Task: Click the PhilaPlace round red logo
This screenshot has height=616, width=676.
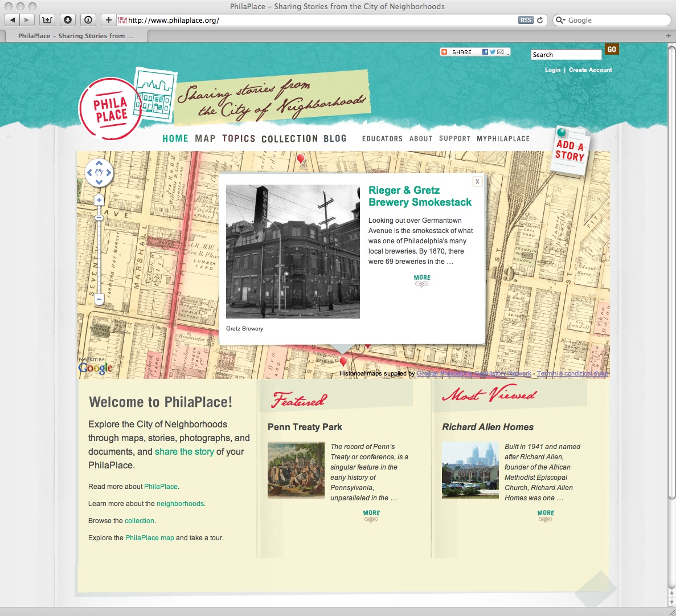Action: 110,109
